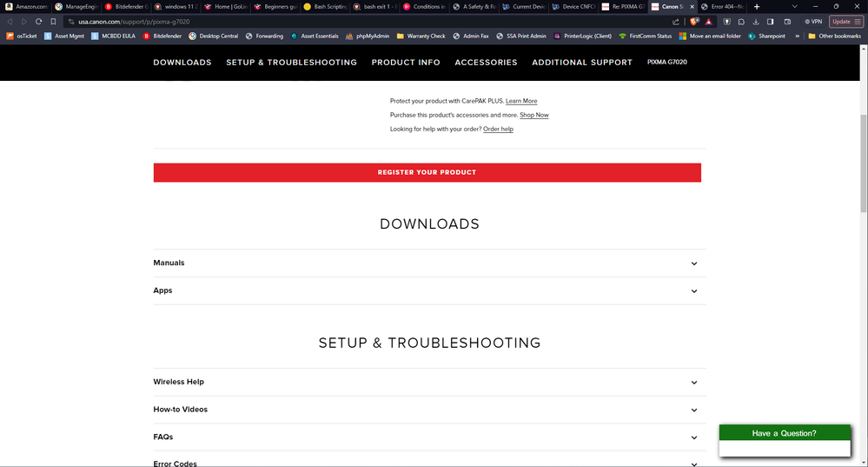This screenshot has width=868, height=467.
Task: Click the browser Update menu button
Action: [846, 22]
